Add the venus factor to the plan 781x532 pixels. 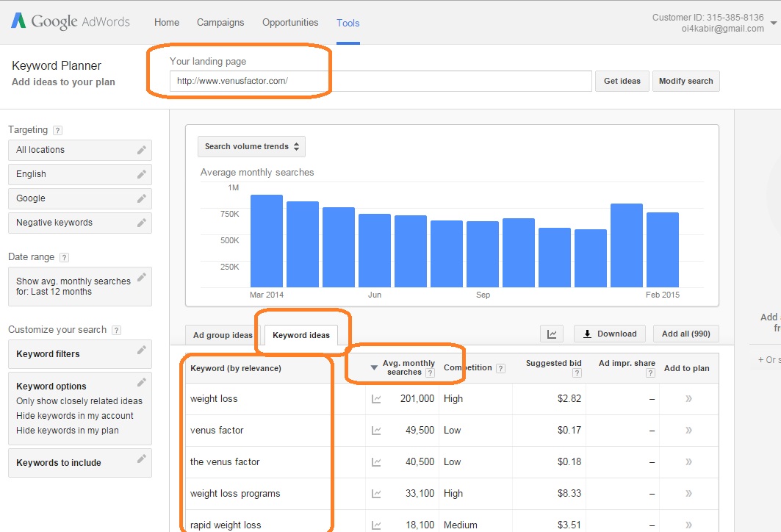click(x=689, y=461)
